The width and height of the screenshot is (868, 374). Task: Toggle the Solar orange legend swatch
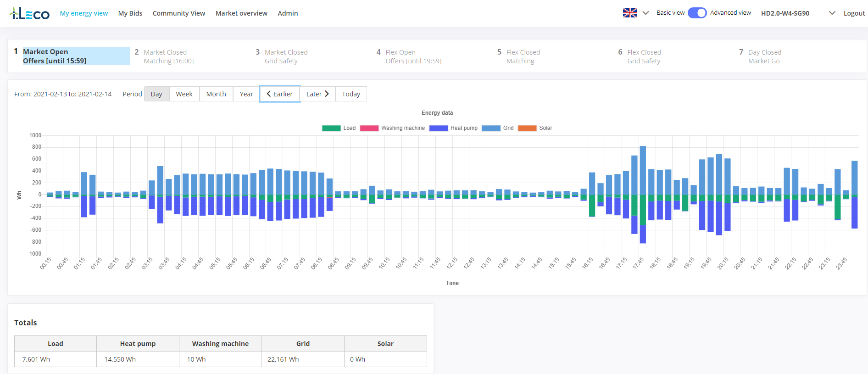tap(527, 128)
